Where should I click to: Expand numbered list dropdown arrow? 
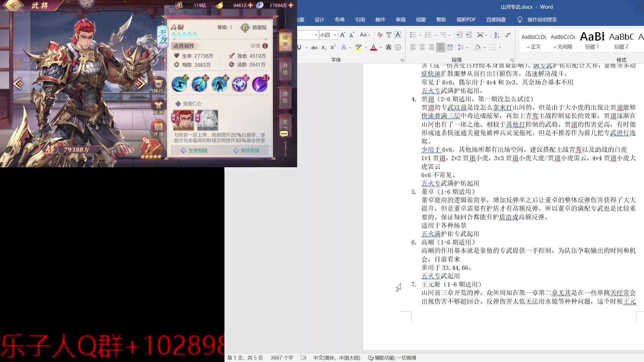(435, 35)
